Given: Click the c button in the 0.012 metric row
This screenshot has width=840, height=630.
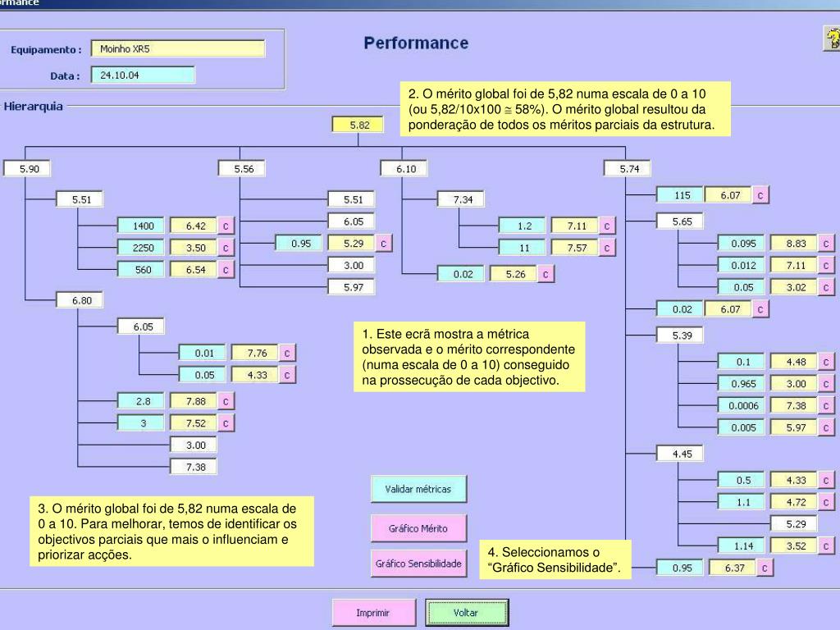Looking at the screenshot, I should point(826,266).
